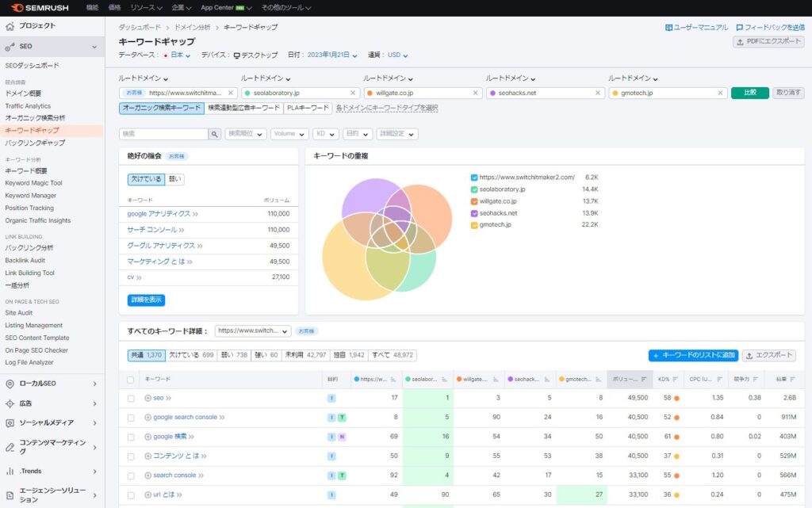Click the local SEO pin icon
The width and height of the screenshot is (812, 508).
point(10,384)
